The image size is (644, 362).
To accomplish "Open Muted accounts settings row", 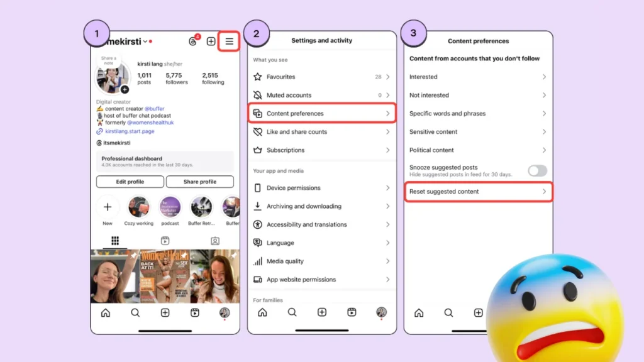I will point(321,96).
